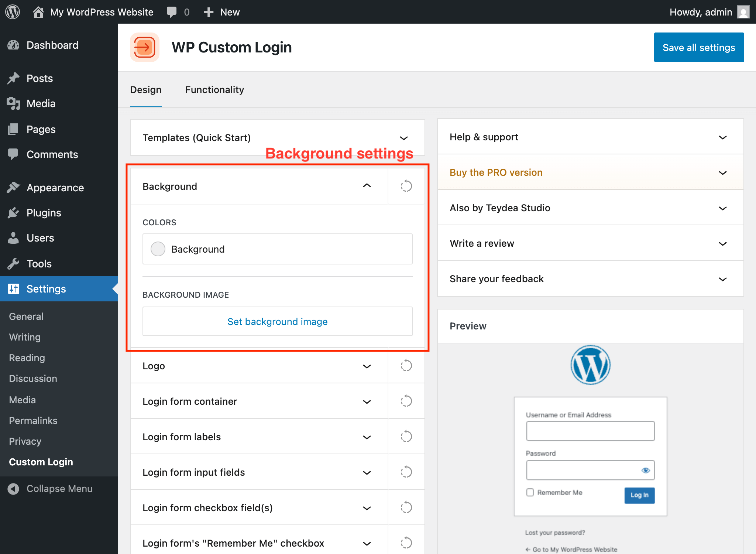Click the Collapse Menu arrow icon
The image size is (756, 554).
(13, 489)
